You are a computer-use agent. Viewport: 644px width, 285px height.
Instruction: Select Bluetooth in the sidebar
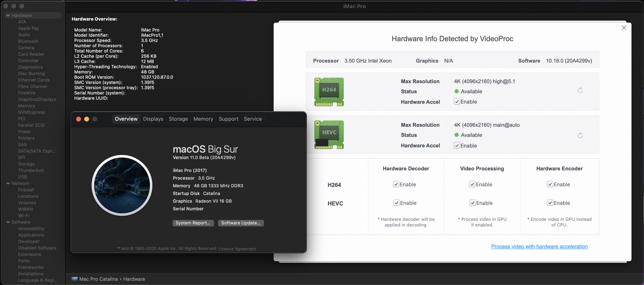28,41
